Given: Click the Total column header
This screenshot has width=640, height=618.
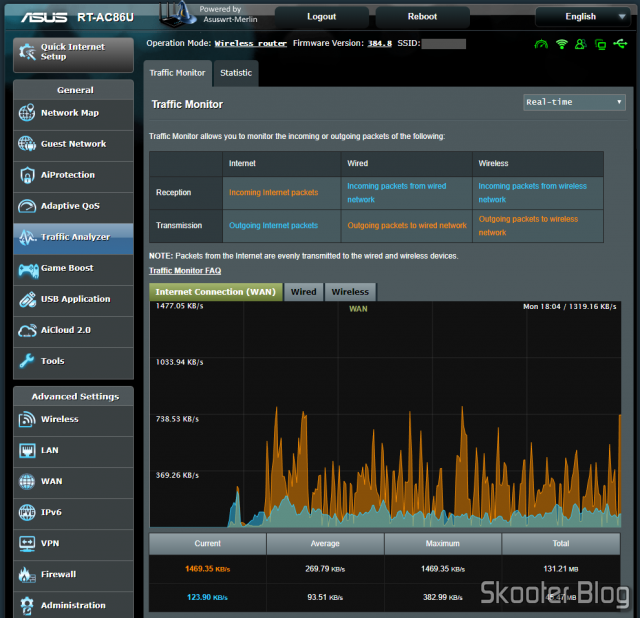Looking at the screenshot, I should pos(561,544).
